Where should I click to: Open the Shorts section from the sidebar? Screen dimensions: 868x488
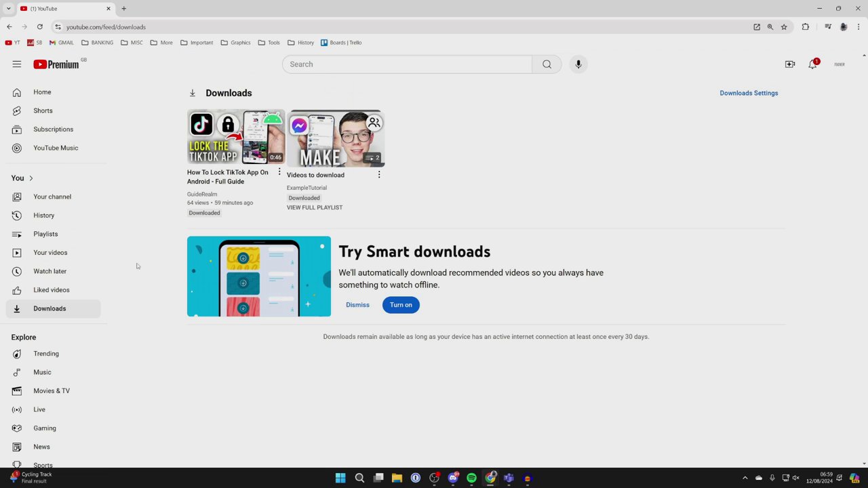(x=43, y=110)
